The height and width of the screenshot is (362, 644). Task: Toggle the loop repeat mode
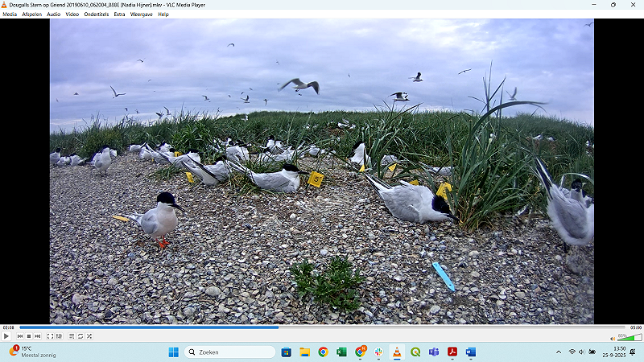80,336
